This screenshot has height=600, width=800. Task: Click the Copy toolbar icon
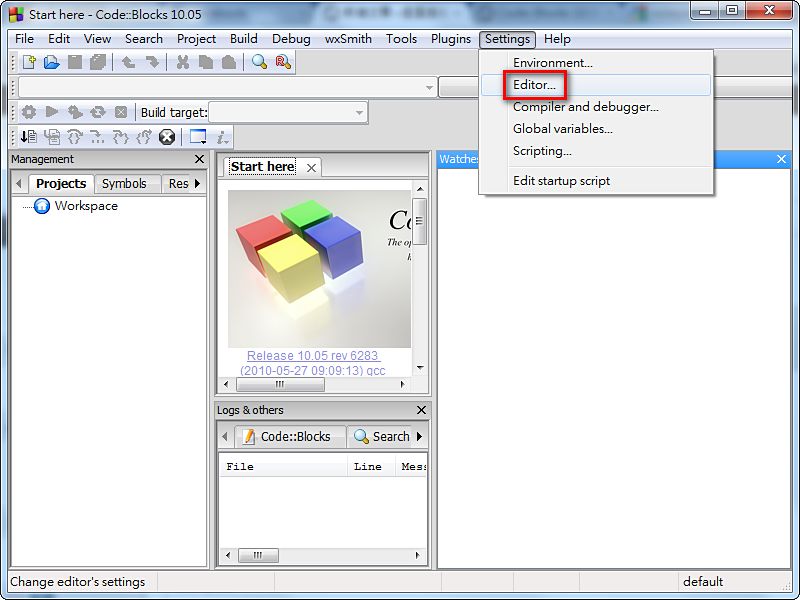click(206, 62)
